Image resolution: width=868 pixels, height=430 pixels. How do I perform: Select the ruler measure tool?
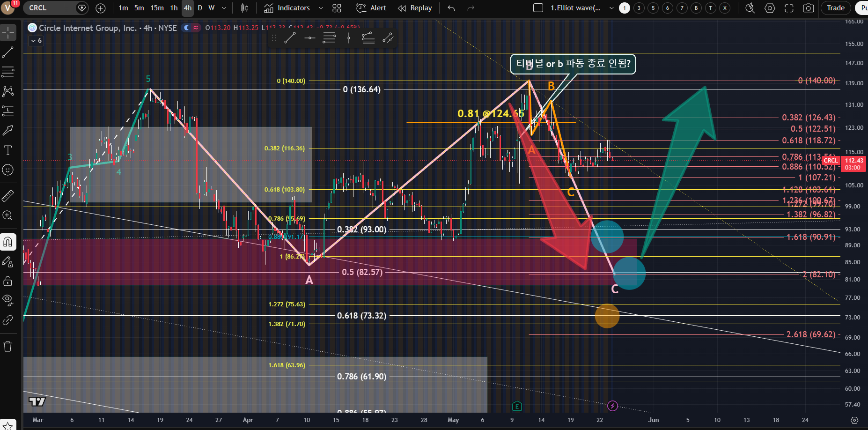(x=8, y=195)
